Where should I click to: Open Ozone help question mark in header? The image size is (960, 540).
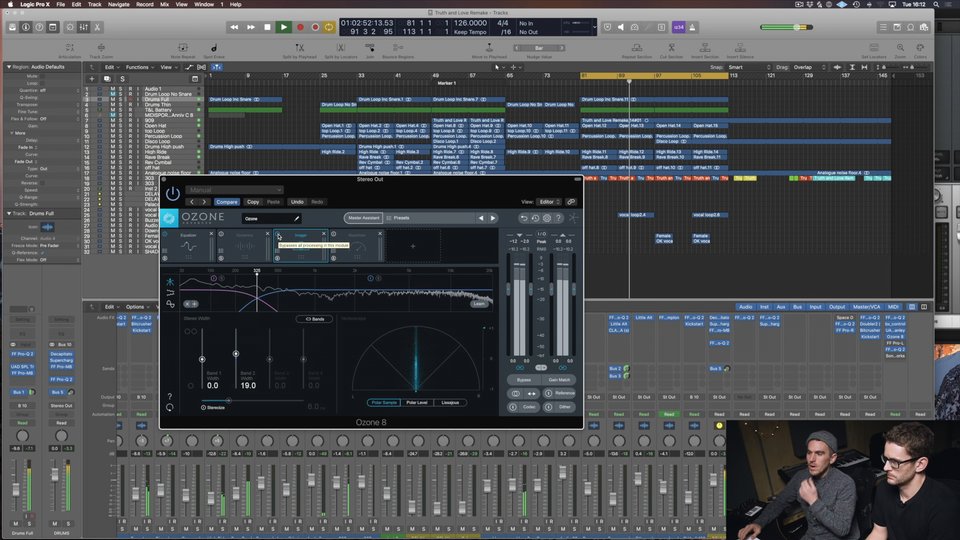tap(558, 218)
